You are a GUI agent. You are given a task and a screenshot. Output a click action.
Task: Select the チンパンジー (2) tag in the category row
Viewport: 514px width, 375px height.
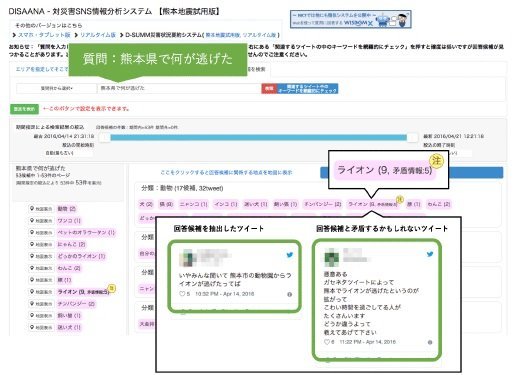[x=322, y=204]
